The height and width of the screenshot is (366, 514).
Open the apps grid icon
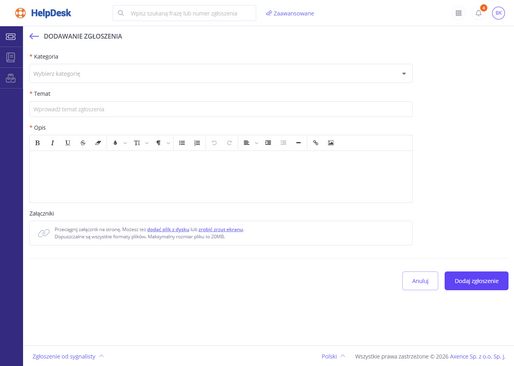coord(459,13)
